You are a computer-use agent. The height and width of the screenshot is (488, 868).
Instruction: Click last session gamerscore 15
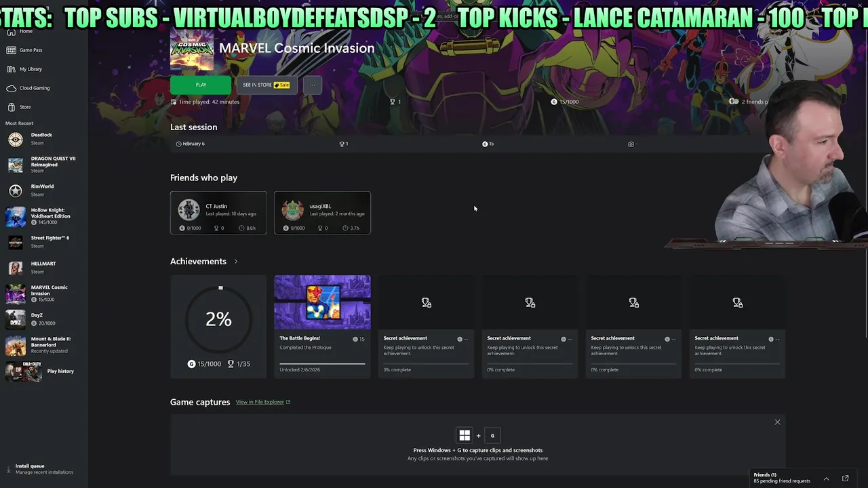point(488,144)
